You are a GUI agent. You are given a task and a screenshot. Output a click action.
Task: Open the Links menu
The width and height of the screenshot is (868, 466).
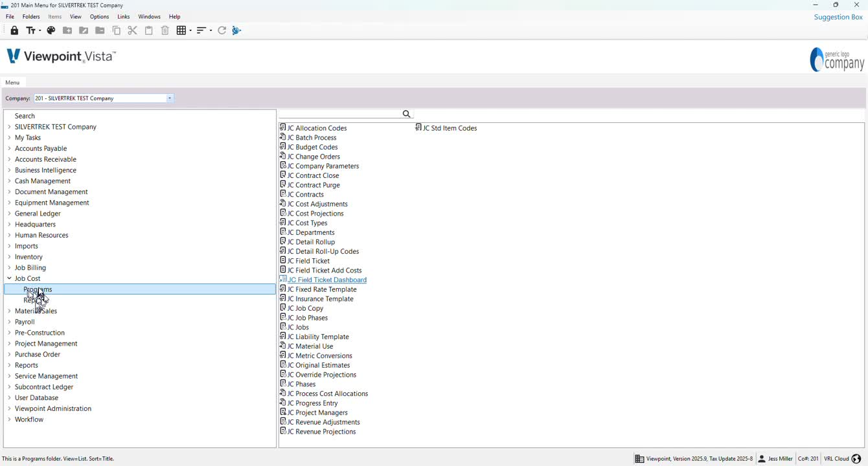[x=124, y=17]
